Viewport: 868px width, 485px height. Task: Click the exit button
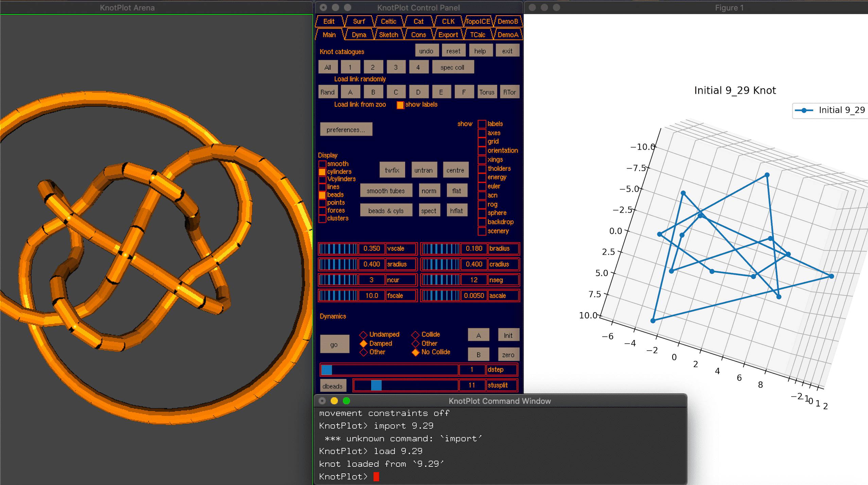tap(507, 51)
